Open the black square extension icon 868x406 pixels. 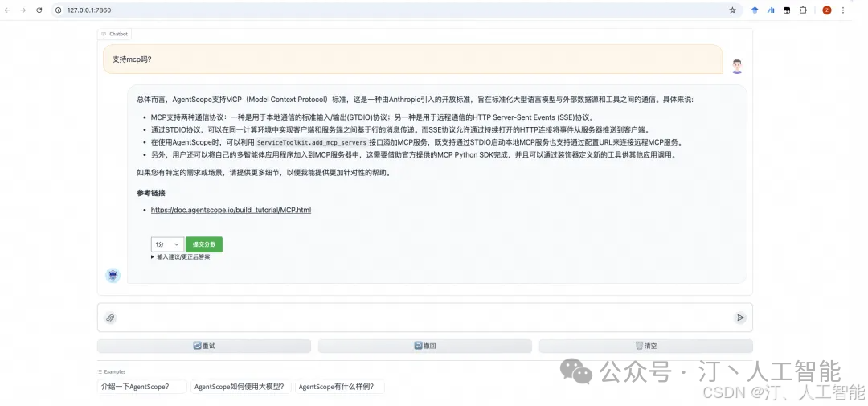pyautogui.click(x=787, y=10)
